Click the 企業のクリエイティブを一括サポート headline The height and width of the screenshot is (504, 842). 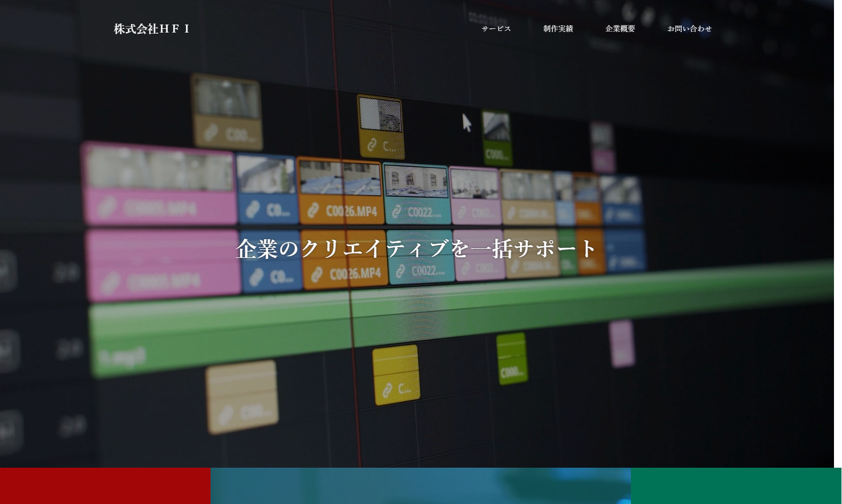pyautogui.click(x=416, y=249)
